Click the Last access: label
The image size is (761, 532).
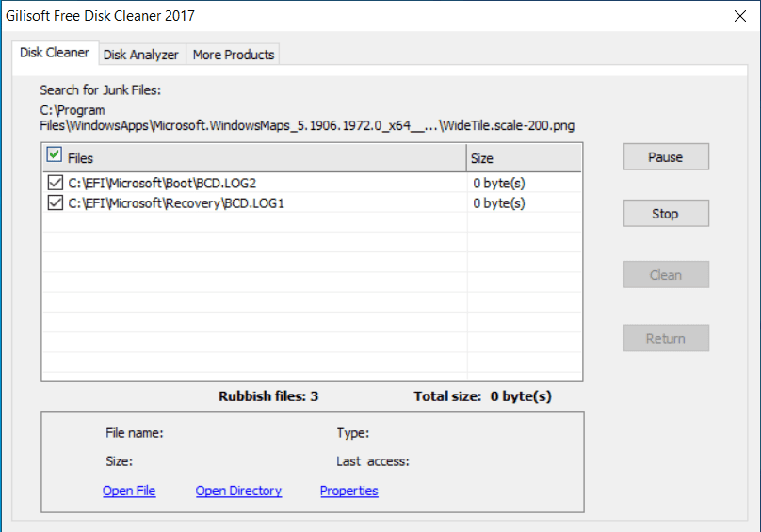(x=373, y=461)
